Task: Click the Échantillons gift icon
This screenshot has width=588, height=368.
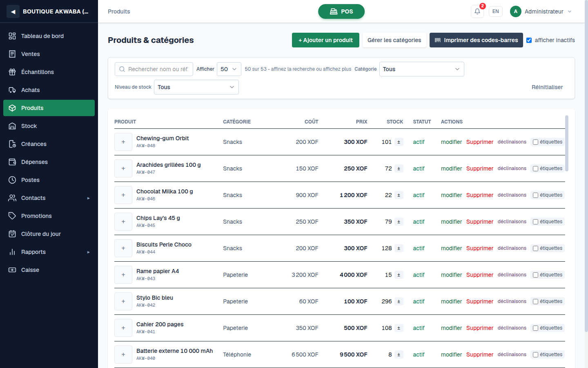Action: pos(12,72)
